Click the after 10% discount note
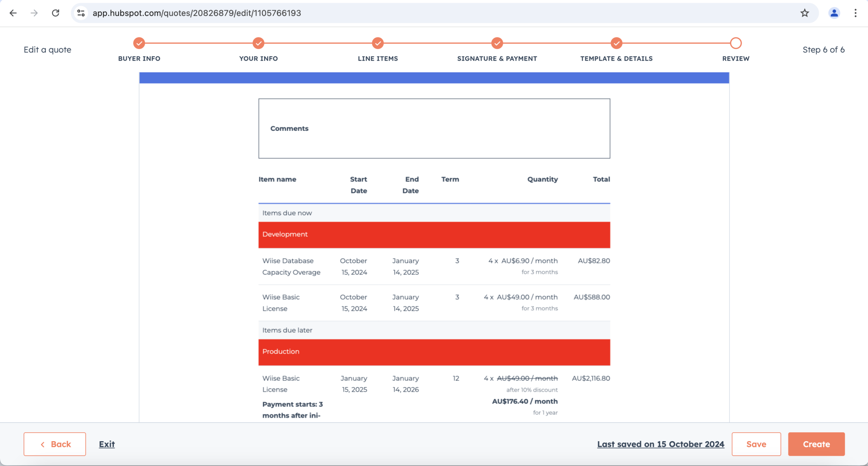The height and width of the screenshot is (466, 868). (532, 390)
